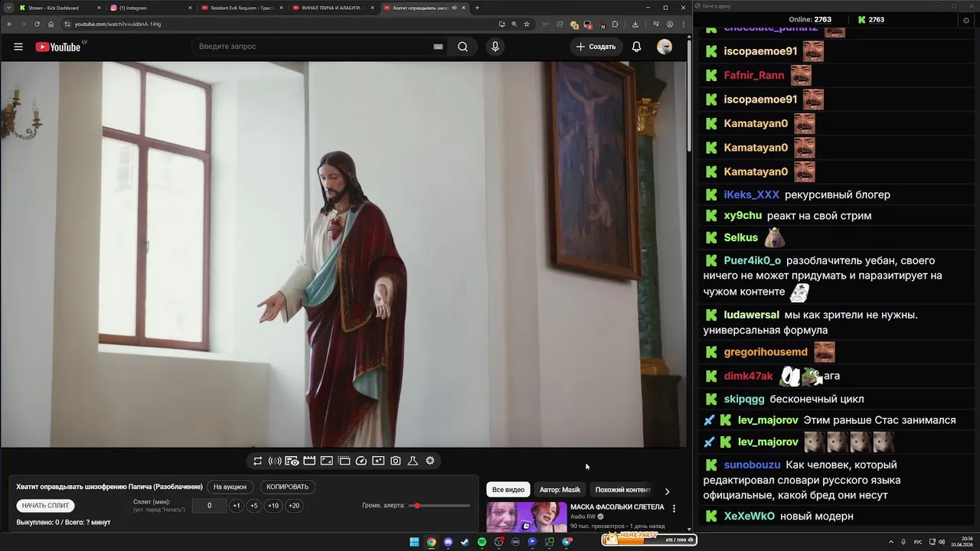Bookmark this page with the star icon
980x551 pixels.
tap(527, 24)
